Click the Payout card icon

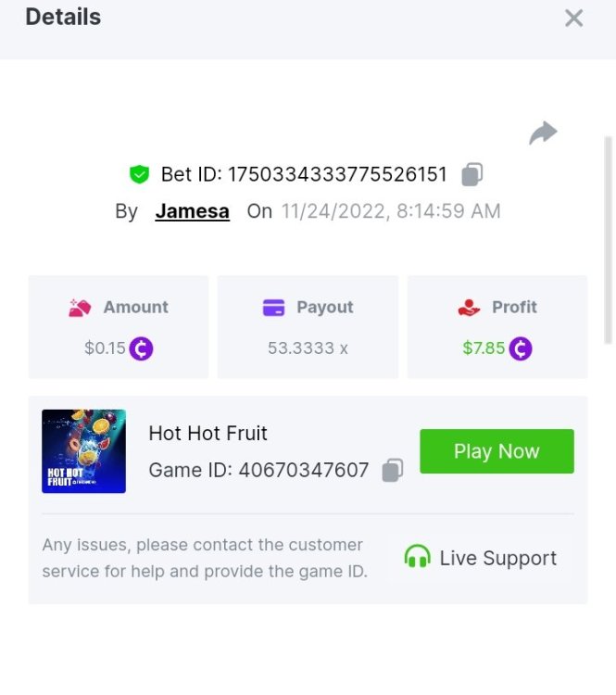273,308
